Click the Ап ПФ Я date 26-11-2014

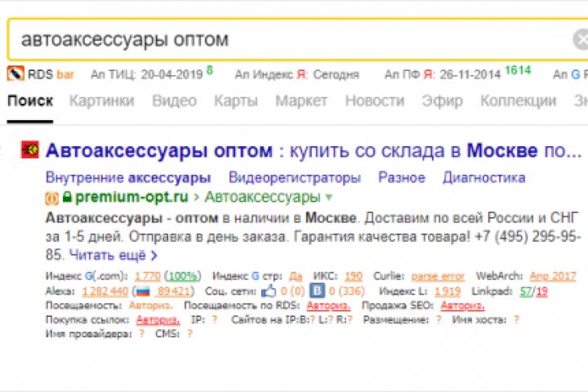click(x=470, y=74)
